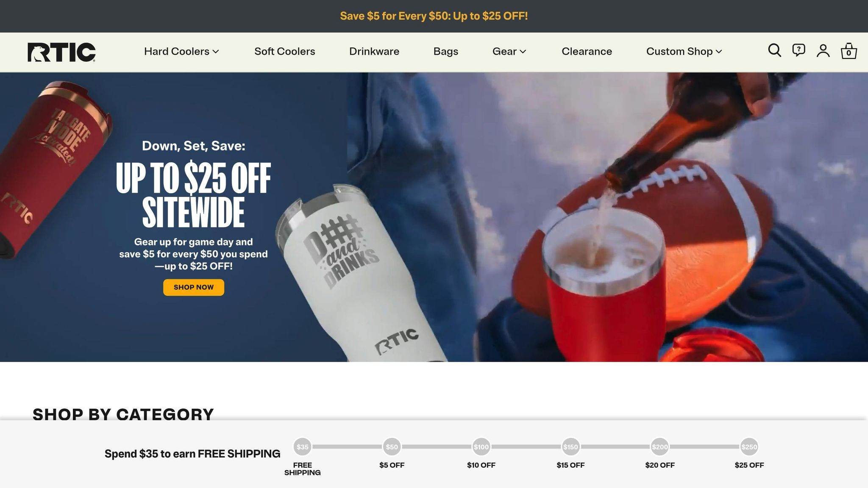Select the $250 reward milestone circle

tap(749, 446)
